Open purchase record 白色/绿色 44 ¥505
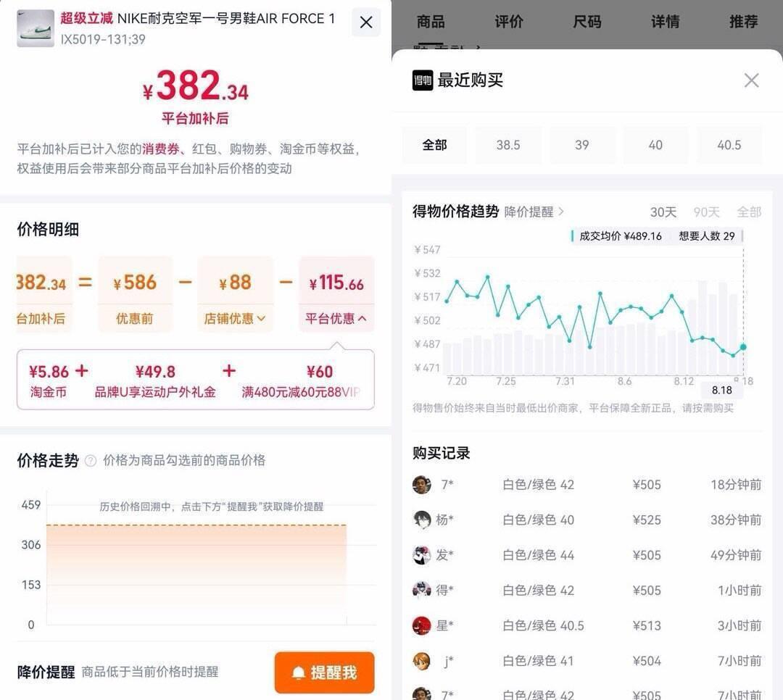Screen dimensions: 783x700 pyautogui.click(x=587, y=555)
